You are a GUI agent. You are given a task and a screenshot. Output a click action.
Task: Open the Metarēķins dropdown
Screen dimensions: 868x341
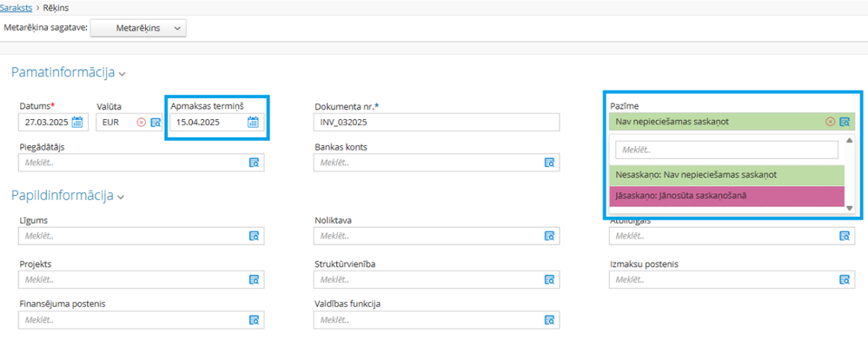tap(138, 29)
